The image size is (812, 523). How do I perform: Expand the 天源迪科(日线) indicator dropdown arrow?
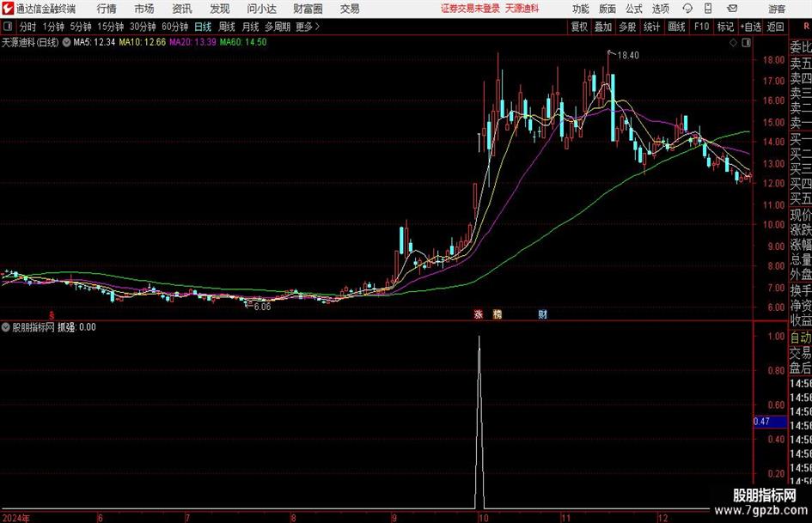click(66, 42)
